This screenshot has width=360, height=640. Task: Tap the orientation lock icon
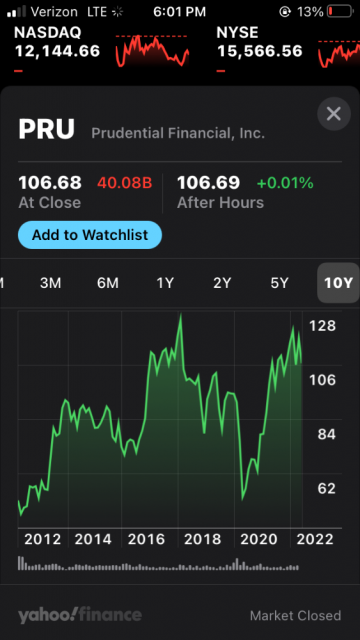tap(284, 12)
